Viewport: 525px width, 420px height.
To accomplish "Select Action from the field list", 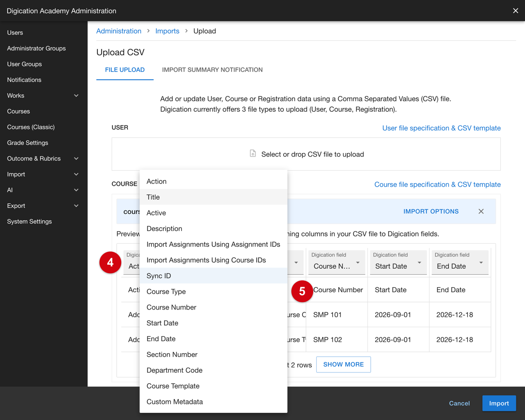I will pyautogui.click(x=213, y=181).
